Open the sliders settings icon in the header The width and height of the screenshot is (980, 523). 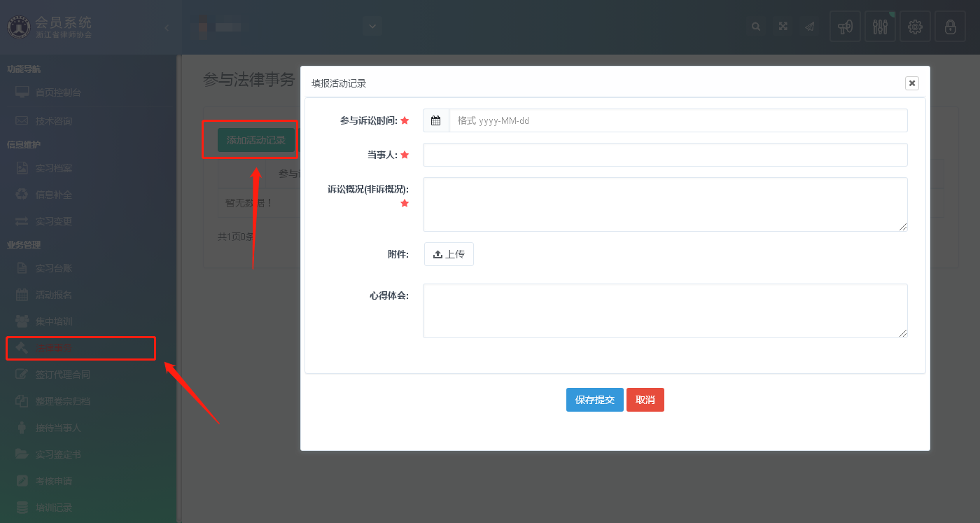[880, 27]
